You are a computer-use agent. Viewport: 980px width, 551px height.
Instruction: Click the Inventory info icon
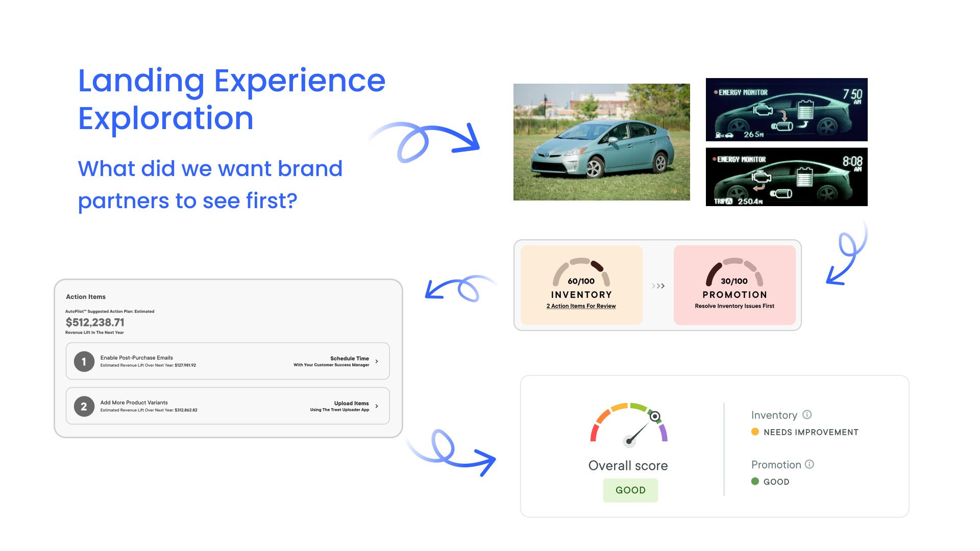[807, 415]
